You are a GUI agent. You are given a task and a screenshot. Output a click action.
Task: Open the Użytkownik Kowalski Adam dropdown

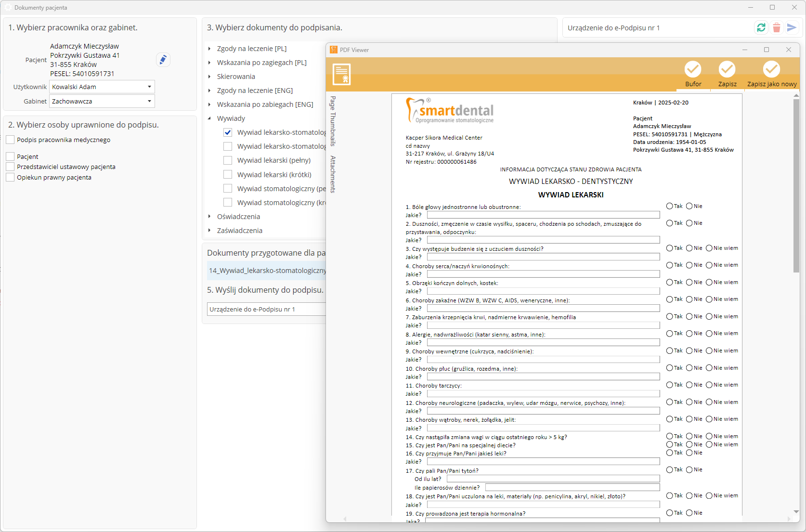click(149, 87)
